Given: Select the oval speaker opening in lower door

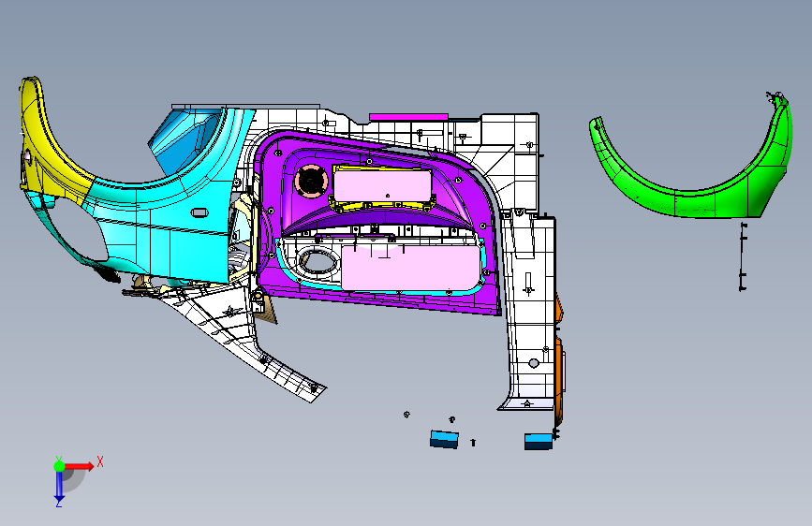Looking at the screenshot, I should (x=317, y=260).
